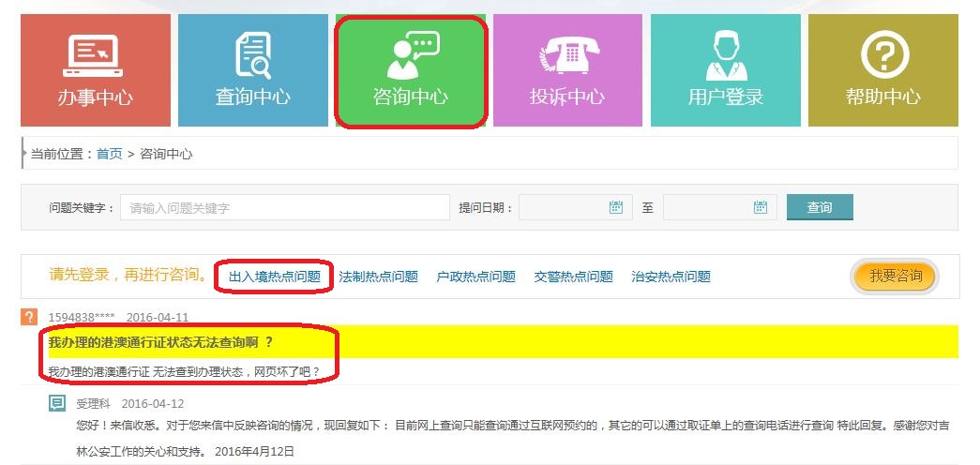The height and width of the screenshot is (465, 980).
Task: Click the user ID 1594838**** text
Action: point(82,317)
